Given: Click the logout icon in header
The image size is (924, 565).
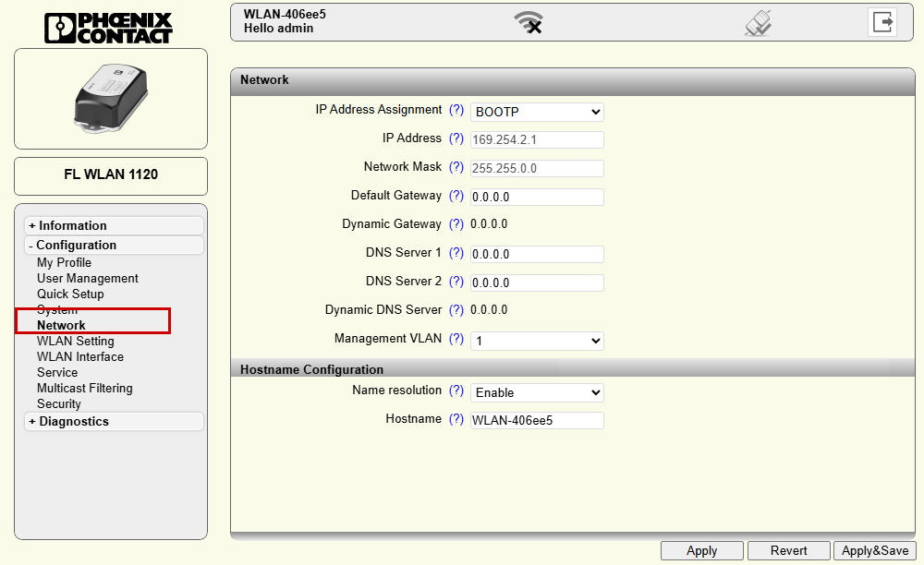Looking at the screenshot, I should 882,21.
